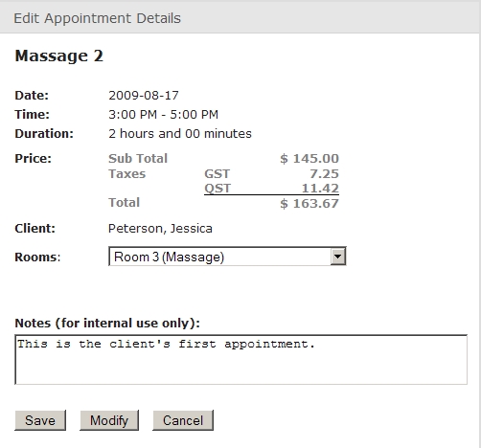
Task: Click inside the internal notes text area
Action: (x=241, y=359)
